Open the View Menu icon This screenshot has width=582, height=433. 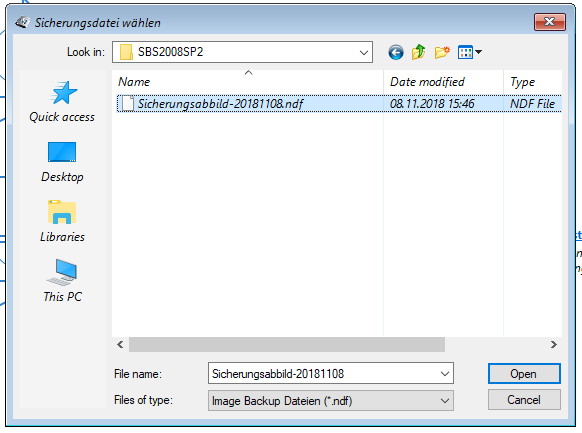coord(470,52)
